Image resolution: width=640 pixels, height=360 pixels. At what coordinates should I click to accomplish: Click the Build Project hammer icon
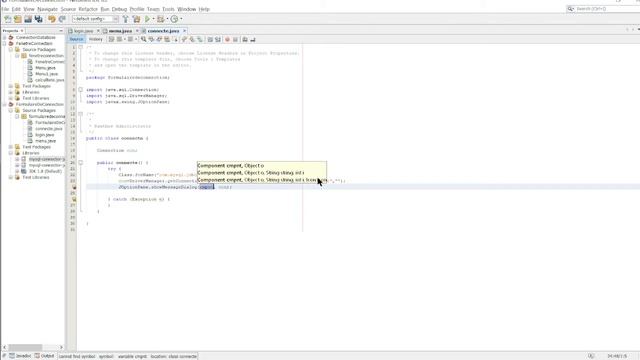click(125, 19)
